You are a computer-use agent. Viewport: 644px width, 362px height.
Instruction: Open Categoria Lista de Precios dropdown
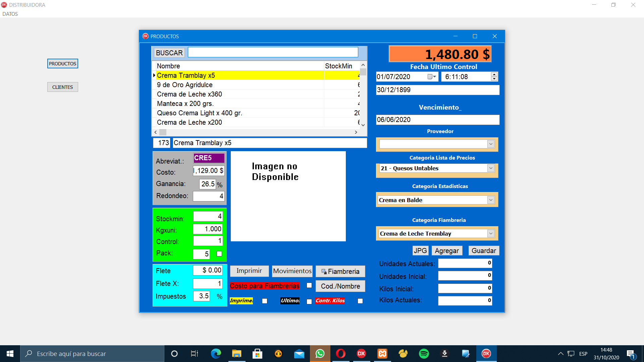pyautogui.click(x=491, y=168)
